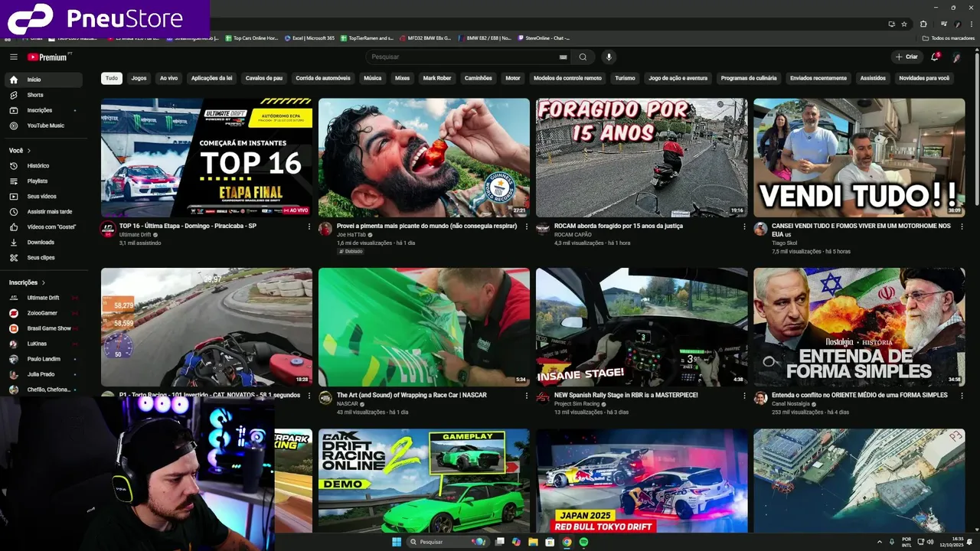Click the search magnifier button
This screenshot has height=551, width=980.
pos(583,57)
